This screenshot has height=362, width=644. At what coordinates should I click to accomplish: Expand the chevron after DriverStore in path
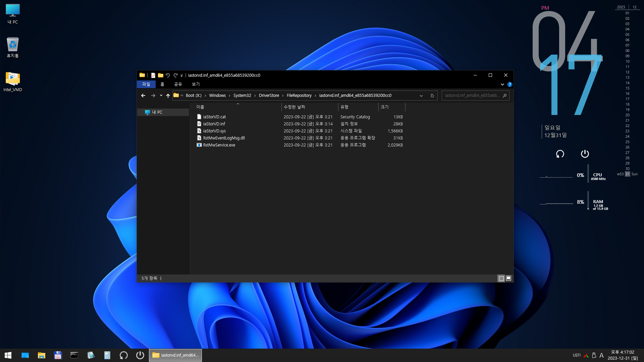point(283,96)
